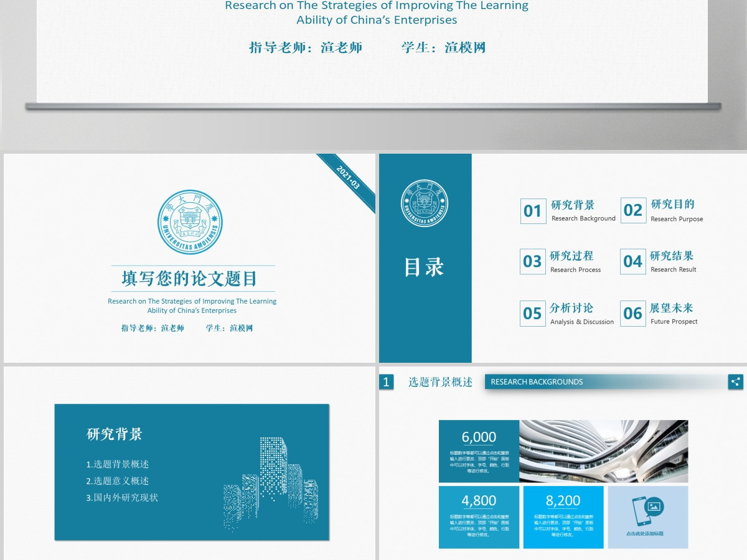Click the 04 number box
This screenshot has width=747, height=560.
point(633,261)
